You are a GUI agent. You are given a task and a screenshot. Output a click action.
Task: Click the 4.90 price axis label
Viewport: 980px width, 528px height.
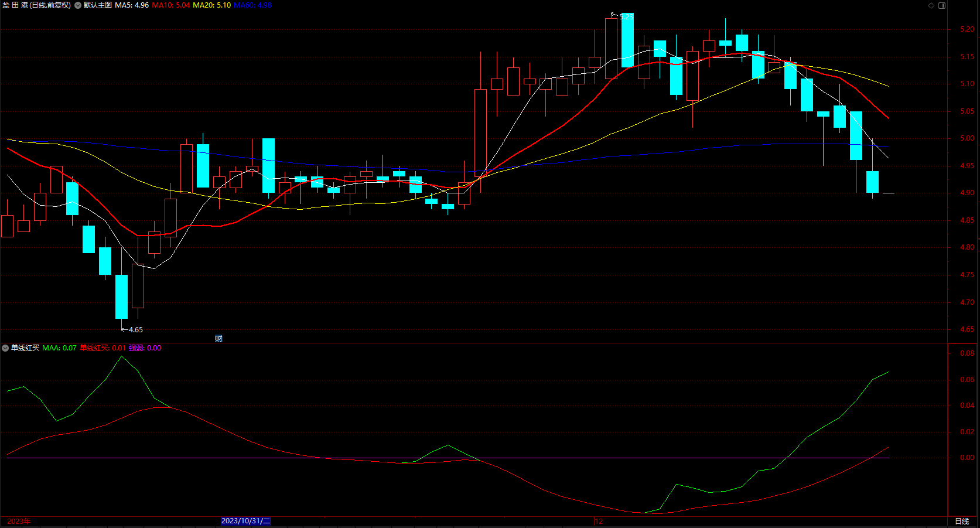click(968, 193)
